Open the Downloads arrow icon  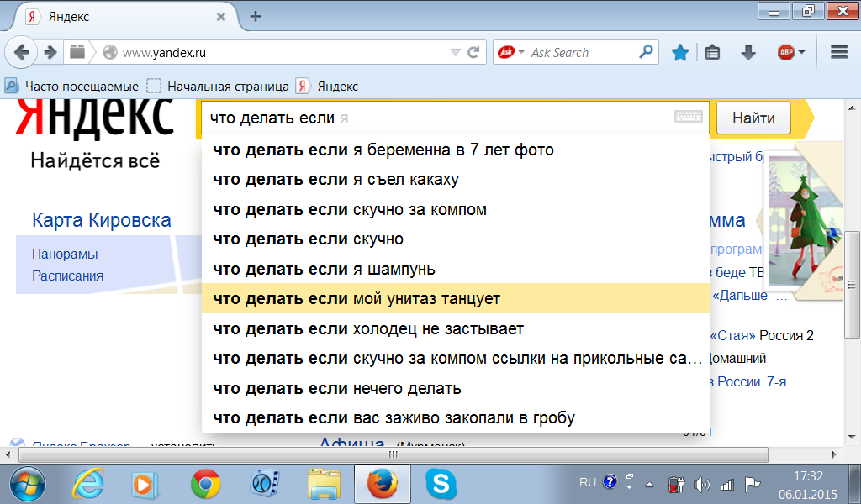[x=748, y=53]
